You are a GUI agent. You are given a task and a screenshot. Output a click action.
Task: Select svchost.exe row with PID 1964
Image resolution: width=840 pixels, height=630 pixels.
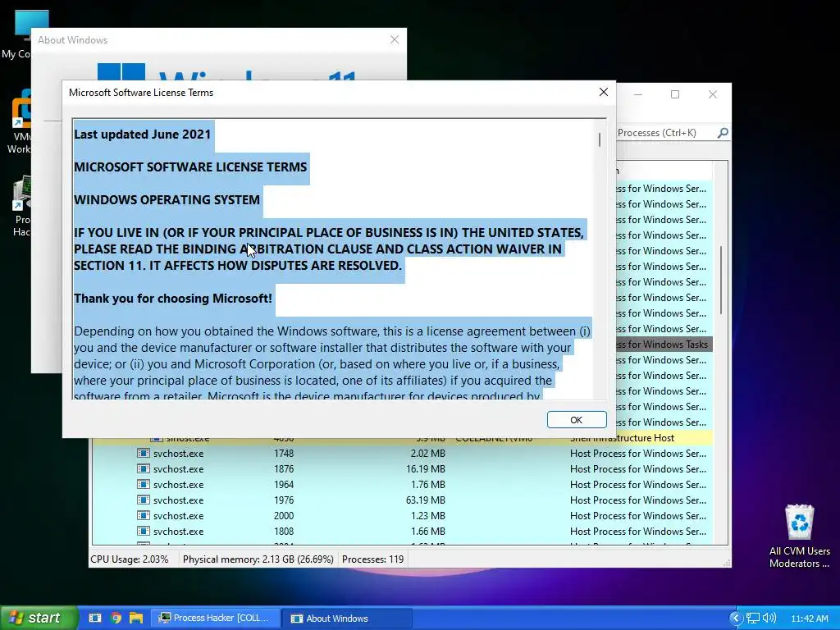coord(402,484)
